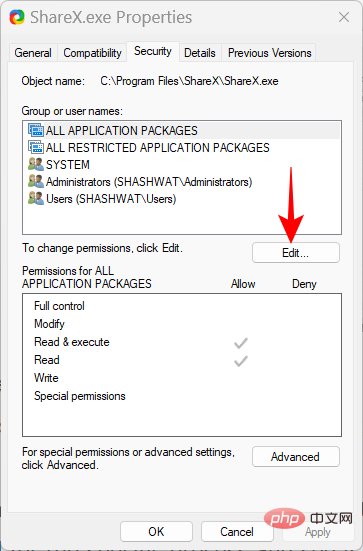
Task: Open the General tab
Action: pyautogui.click(x=33, y=53)
